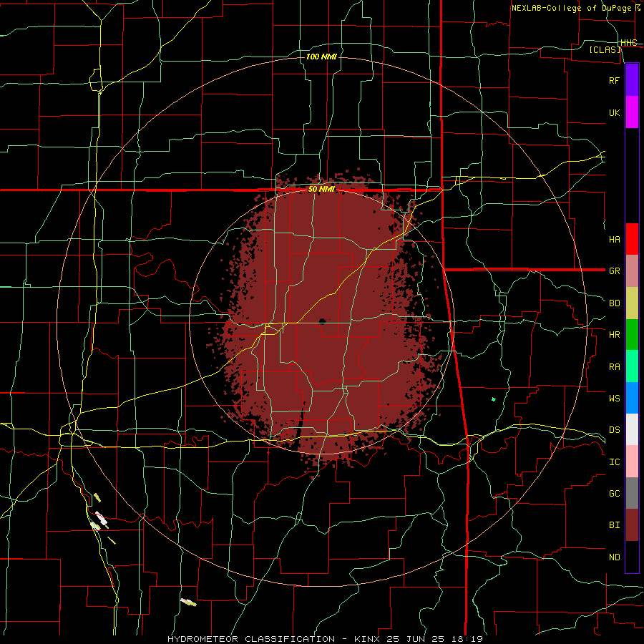The image size is (644, 644).
Task: Click the HA red legend swatch
Action: pos(632,239)
